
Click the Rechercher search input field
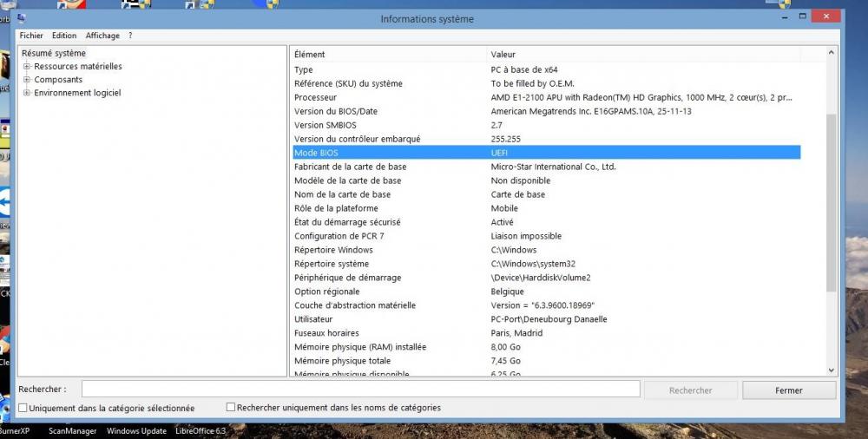pyautogui.click(x=361, y=390)
